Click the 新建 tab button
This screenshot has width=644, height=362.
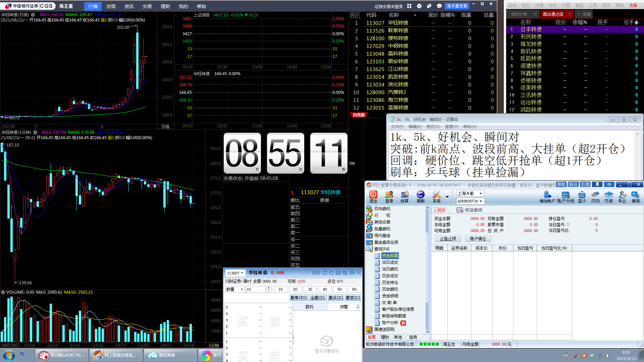584,14
